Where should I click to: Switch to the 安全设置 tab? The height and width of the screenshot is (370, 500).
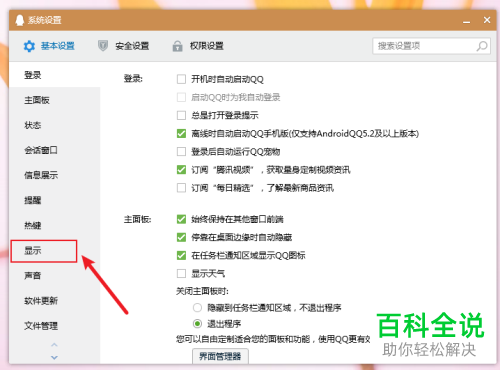point(123,46)
